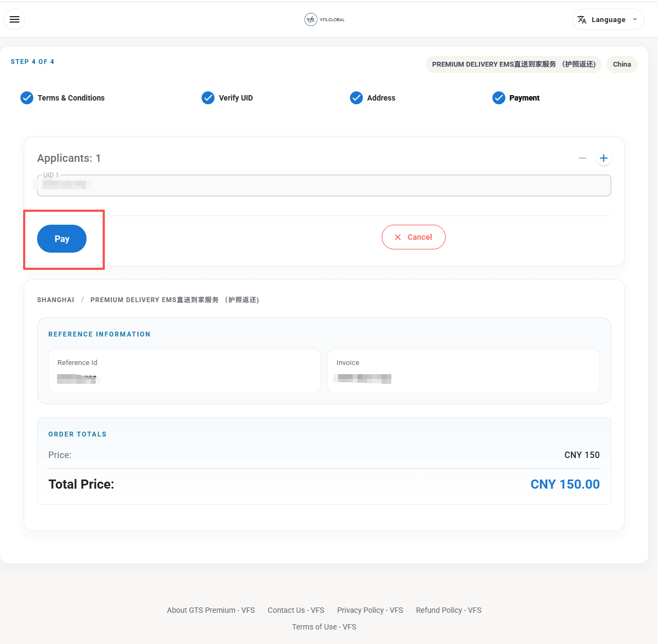Open About GTS Premium - VFS link

click(211, 610)
